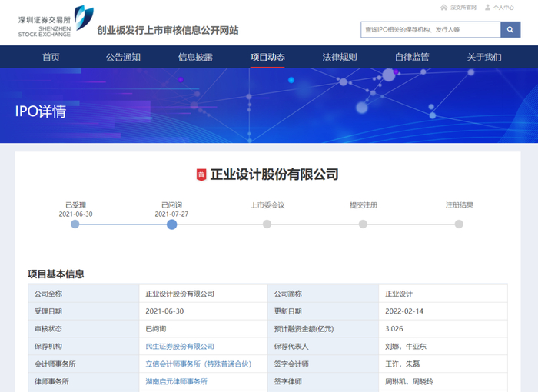Click the 注册结果 stage label
538x392 pixels.
460,205
